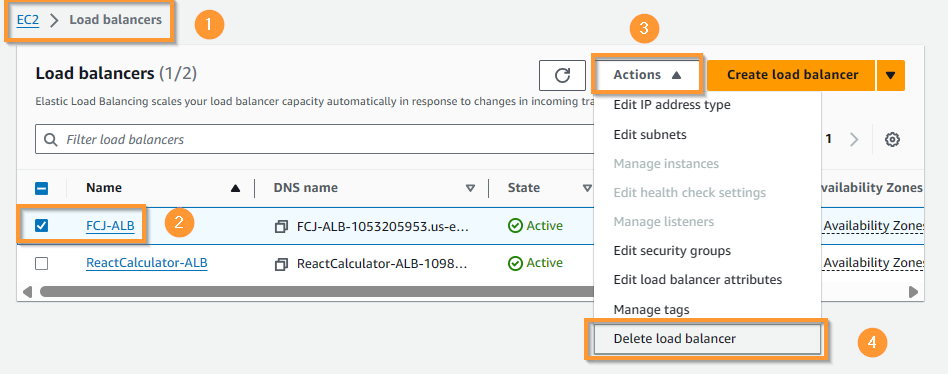Click ReactCalculator-ALB Active state
Viewport: 948px width, 374px height.
(x=535, y=263)
